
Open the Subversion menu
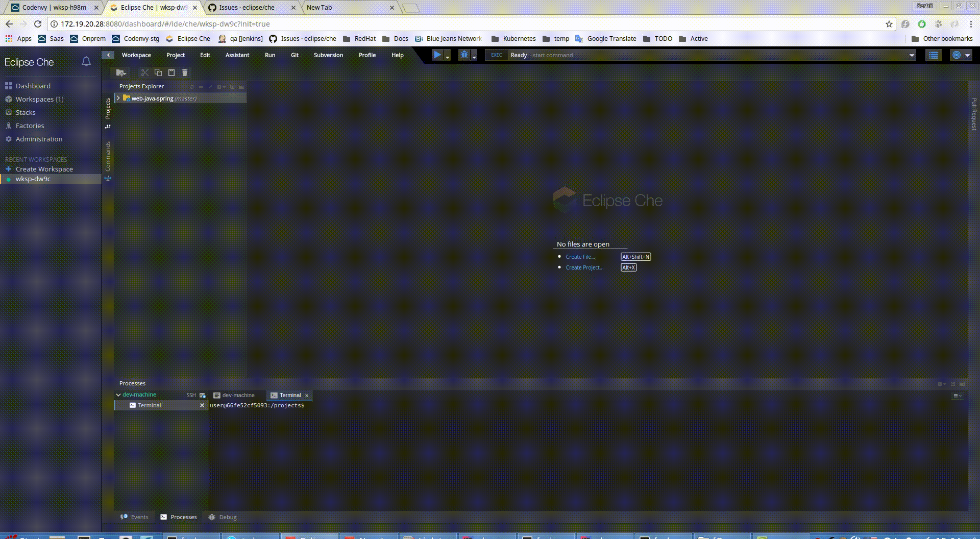point(328,55)
